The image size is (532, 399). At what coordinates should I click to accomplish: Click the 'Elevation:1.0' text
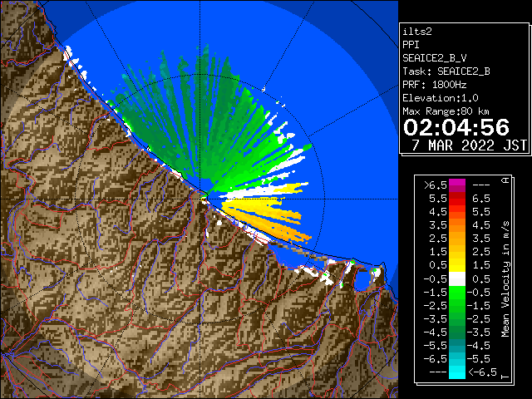pos(441,98)
